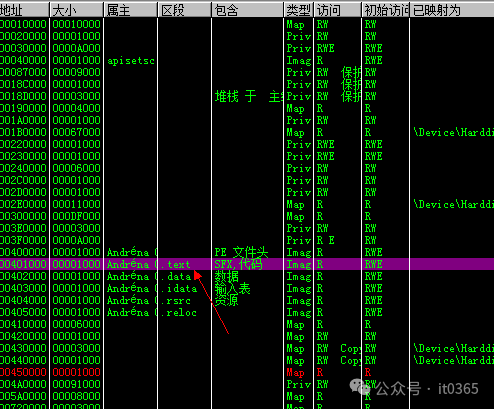Screen dimensions: 494x409
Task: Click the 包含 column header
Action: [248, 10]
